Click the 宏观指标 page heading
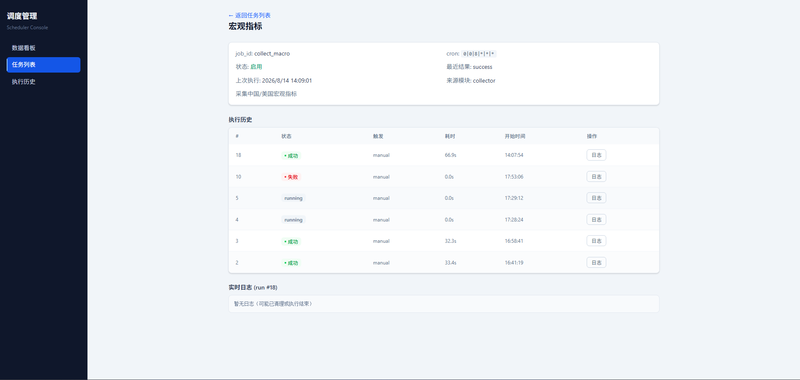Viewport: 800px width, 380px height. [x=245, y=27]
